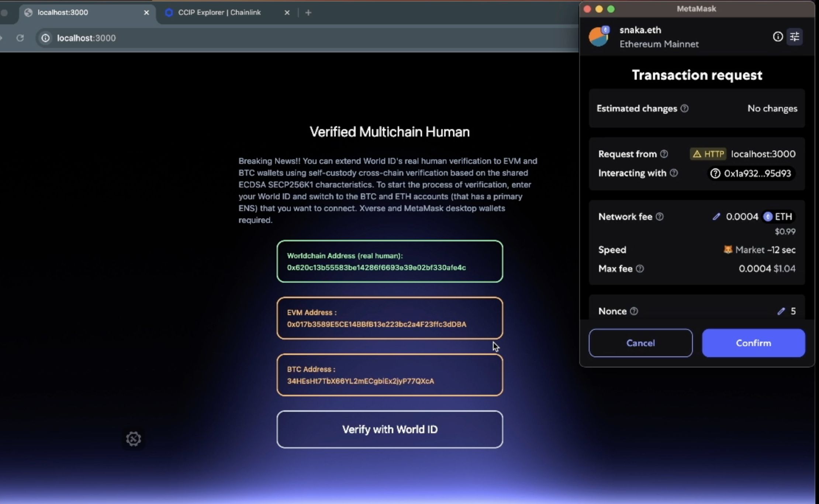Click 'Market ~12 sec' speed value
The image size is (819, 504).
click(x=765, y=250)
